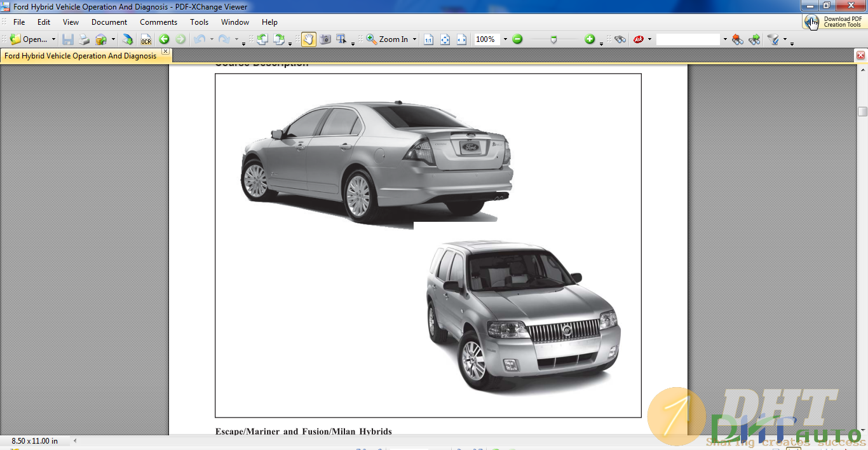This screenshot has height=450, width=868.
Task: Open the Edit menu
Action: pyautogui.click(x=44, y=22)
